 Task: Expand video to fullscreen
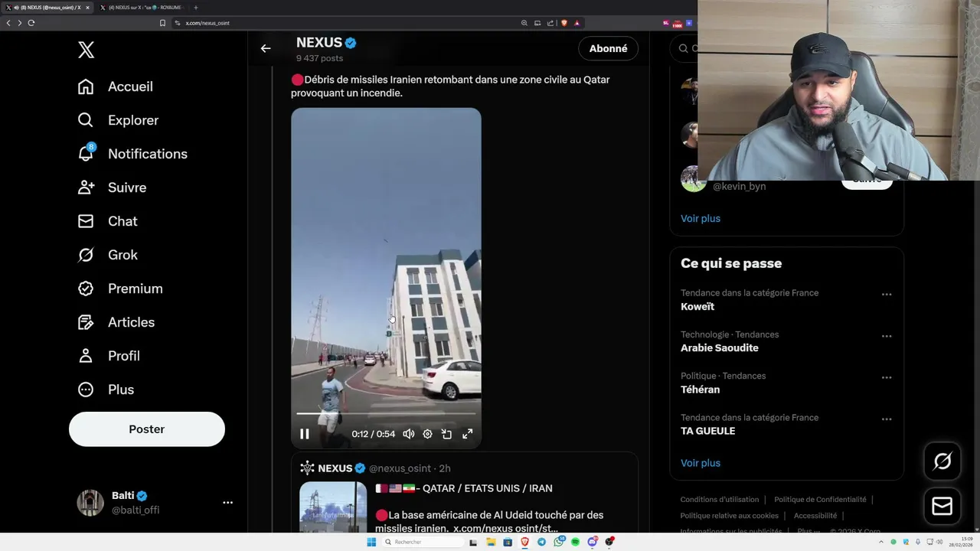point(467,434)
